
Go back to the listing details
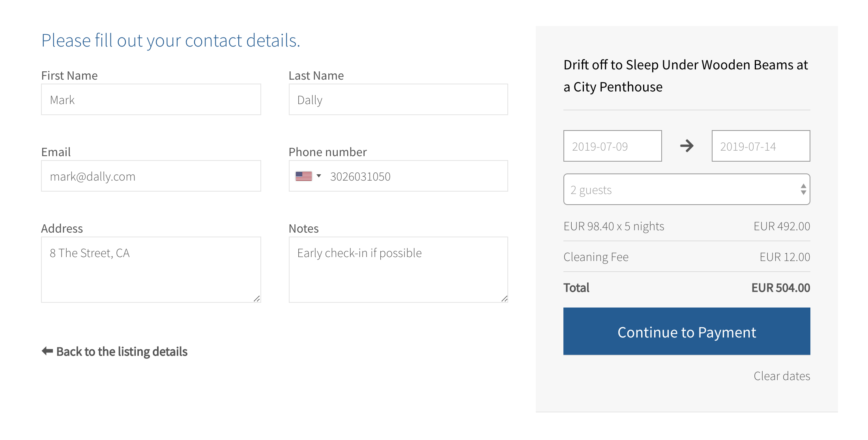(x=122, y=351)
